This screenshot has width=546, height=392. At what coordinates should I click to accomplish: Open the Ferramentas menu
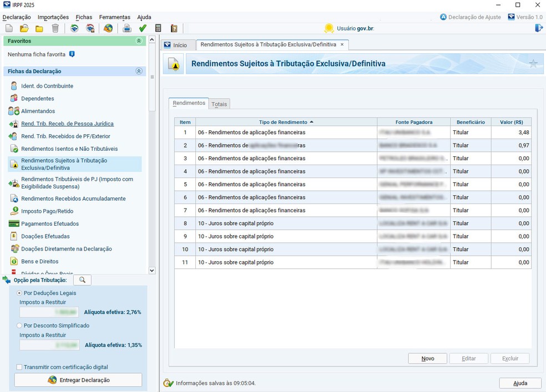(114, 17)
